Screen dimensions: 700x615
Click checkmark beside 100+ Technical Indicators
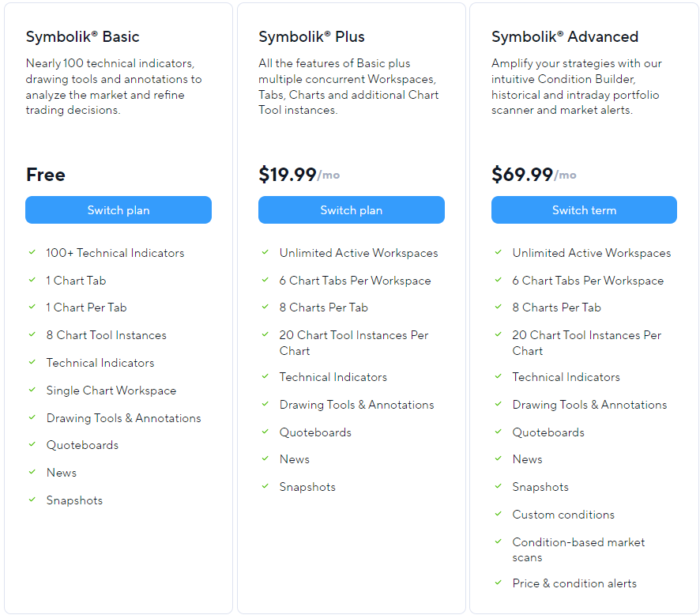click(32, 252)
